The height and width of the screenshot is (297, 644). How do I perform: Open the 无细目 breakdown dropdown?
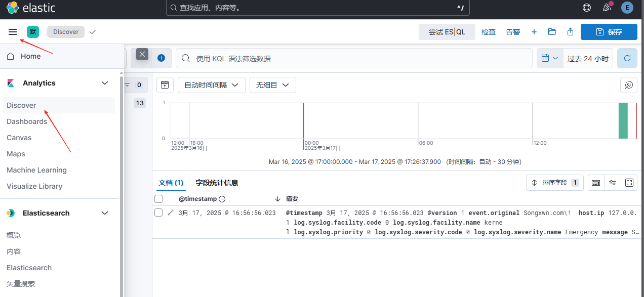(272, 85)
